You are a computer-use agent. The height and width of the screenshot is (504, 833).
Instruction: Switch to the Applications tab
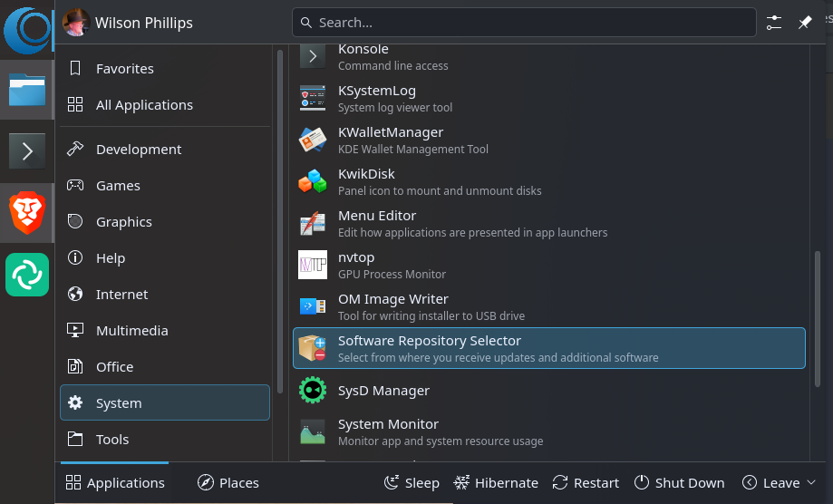coord(115,482)
